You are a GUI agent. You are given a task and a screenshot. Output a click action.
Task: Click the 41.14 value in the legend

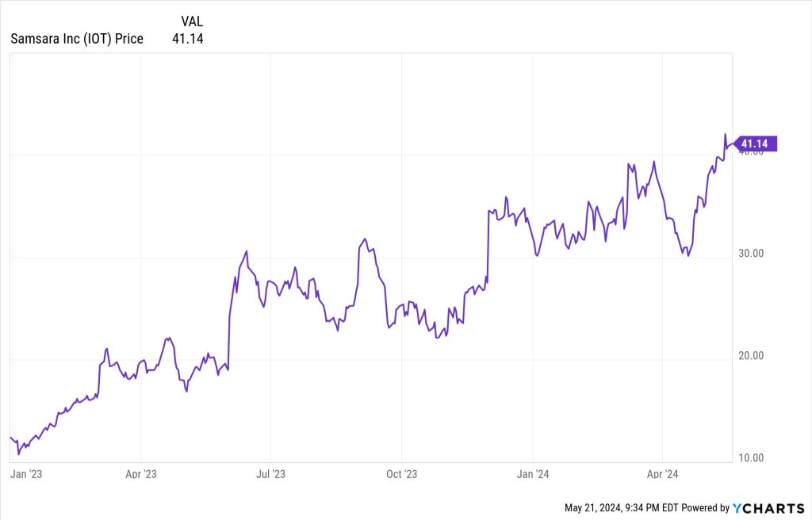point(188,39)
